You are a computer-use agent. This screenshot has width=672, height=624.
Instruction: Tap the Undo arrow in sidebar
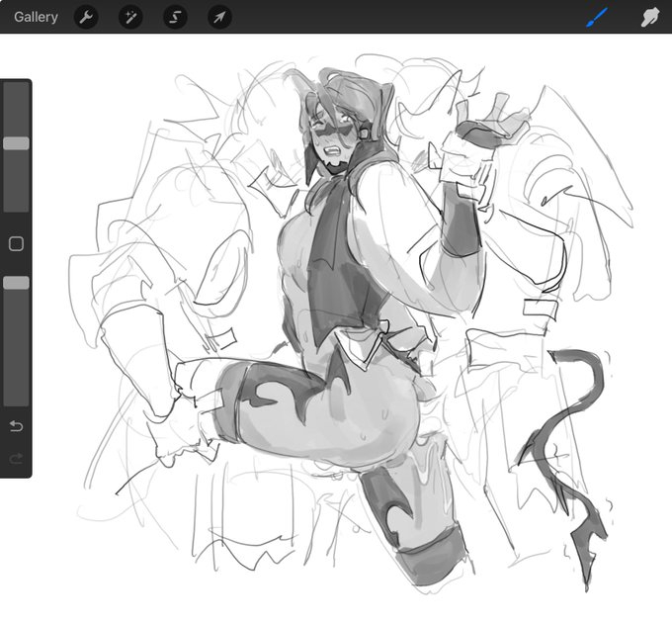16,426
